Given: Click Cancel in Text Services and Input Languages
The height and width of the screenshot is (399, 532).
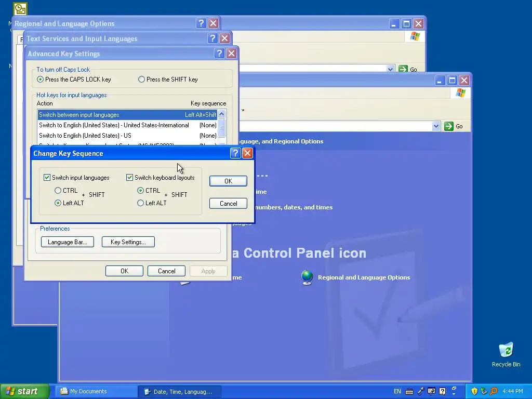Looking at the screenshot, I should coord(166,271).
